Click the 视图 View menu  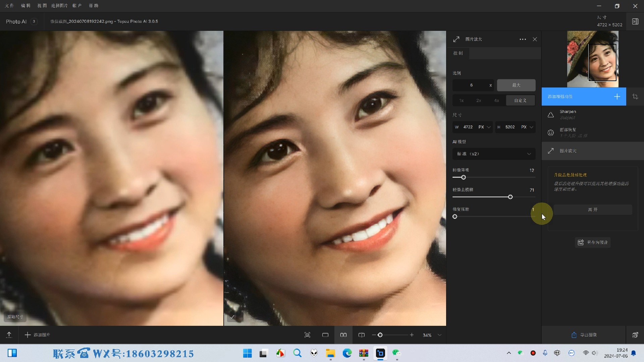click(x=42, y=5)
